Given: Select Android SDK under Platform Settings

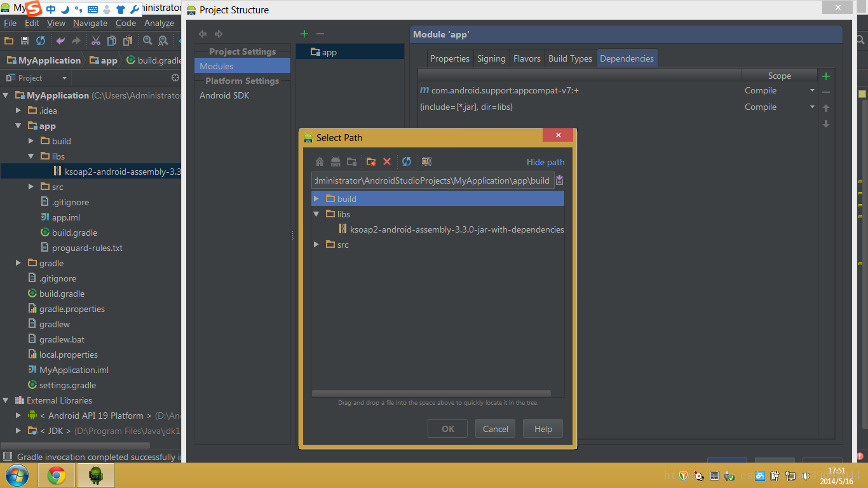Looking at the screenshot, I should point(224,95).
